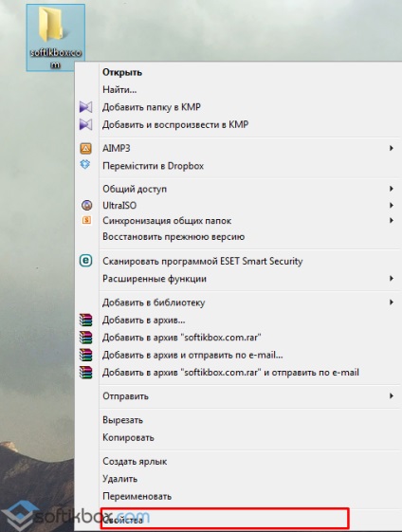Click the ESET Smart Security icon
Screen dimensions: 402x532
pyautogui.click(x=86, y=261)
